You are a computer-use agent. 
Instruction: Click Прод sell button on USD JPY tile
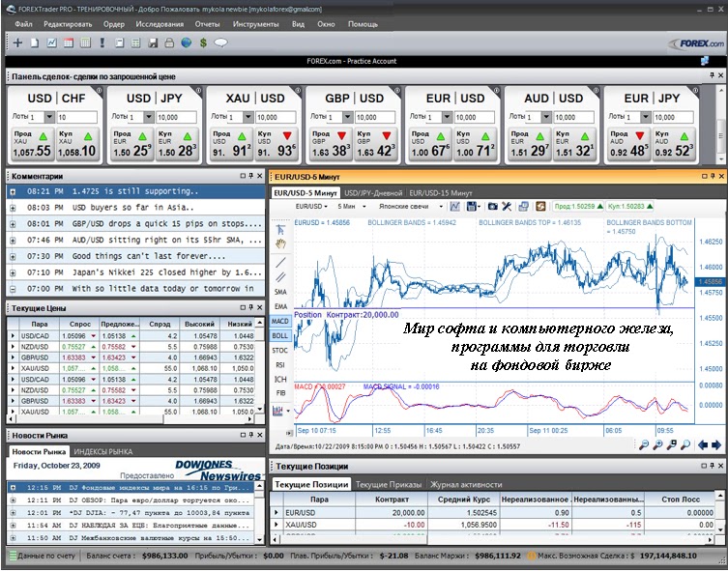pyautogui.click(x=131, y=145)
